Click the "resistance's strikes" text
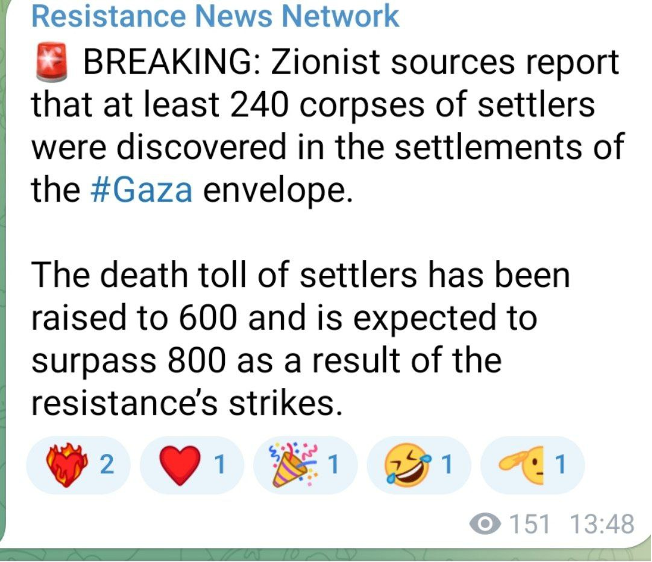This screenshot has width=652, height=562. (187, 401)
